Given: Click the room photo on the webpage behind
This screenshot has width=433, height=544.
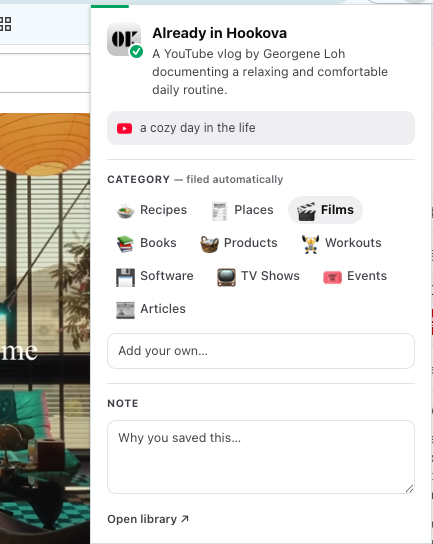Looking at the screenshot, I should coord(45,328).
